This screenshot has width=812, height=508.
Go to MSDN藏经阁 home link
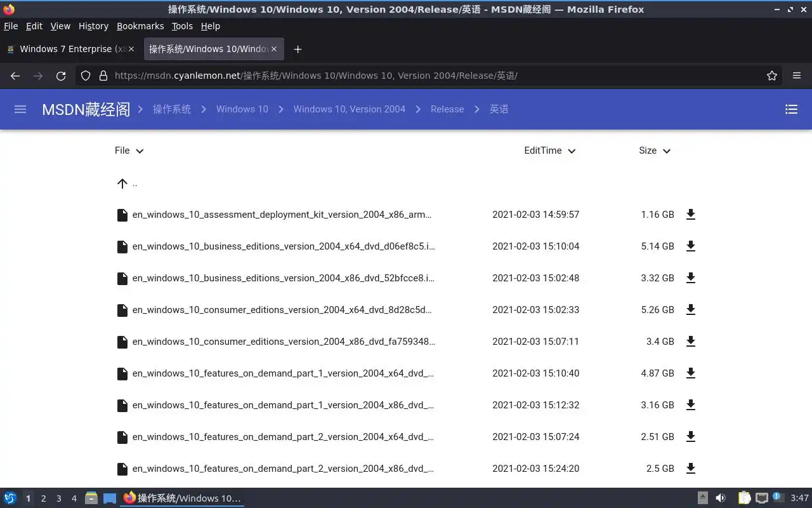86,109
